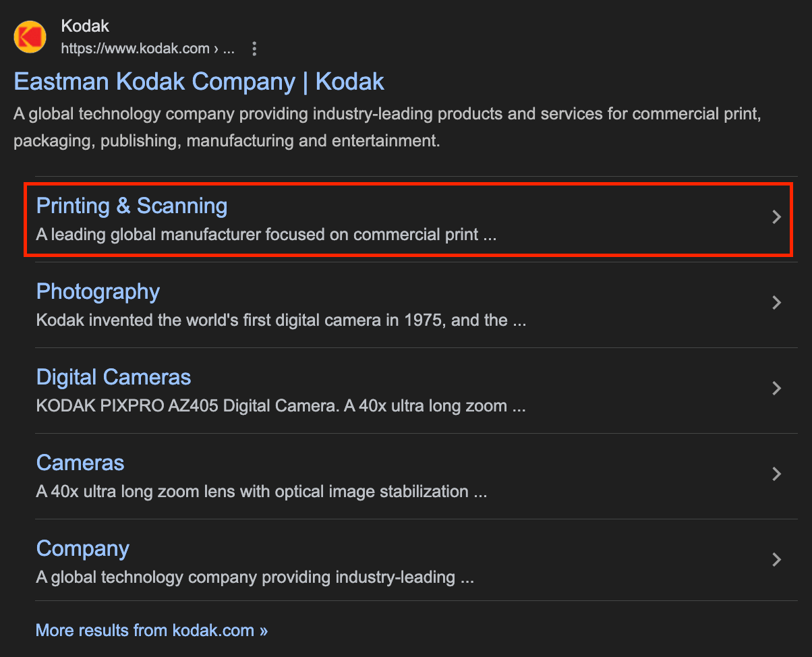Open the Digital Cameras sitelink

[113, 377]
